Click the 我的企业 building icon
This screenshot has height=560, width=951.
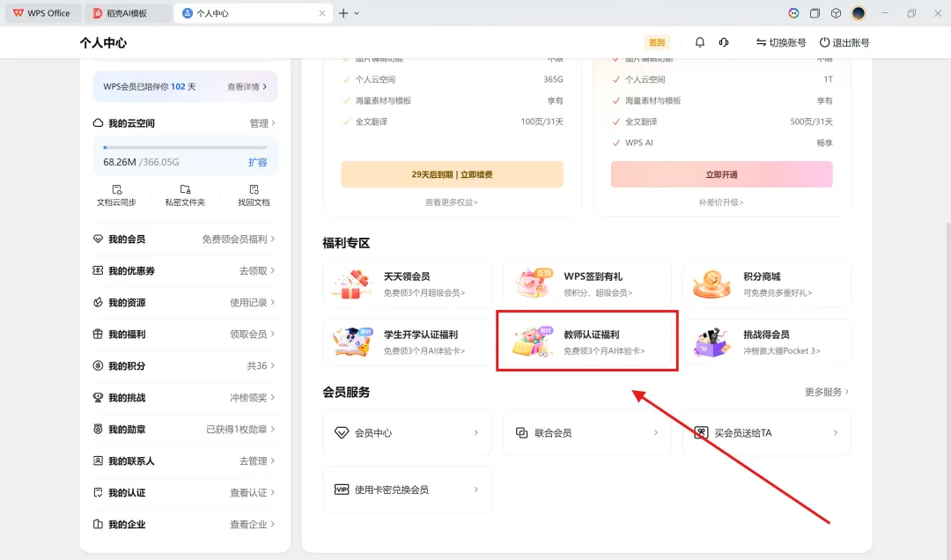98,524
